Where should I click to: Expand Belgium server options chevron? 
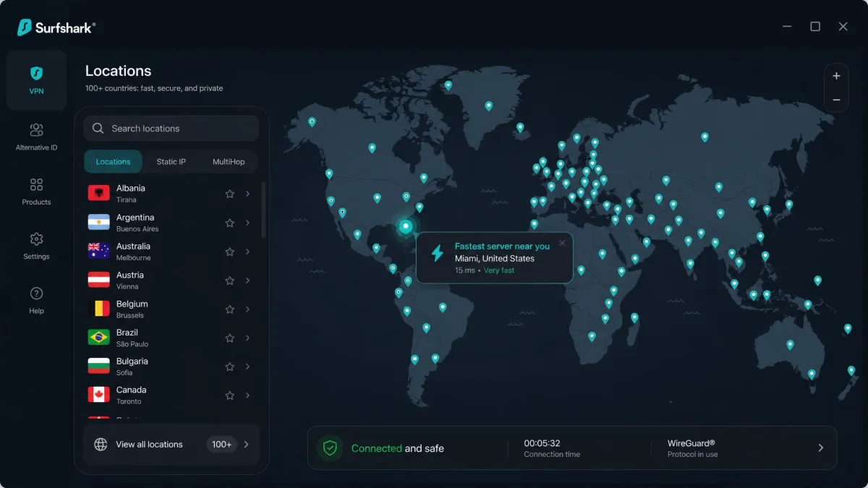[x=247, y=309]
